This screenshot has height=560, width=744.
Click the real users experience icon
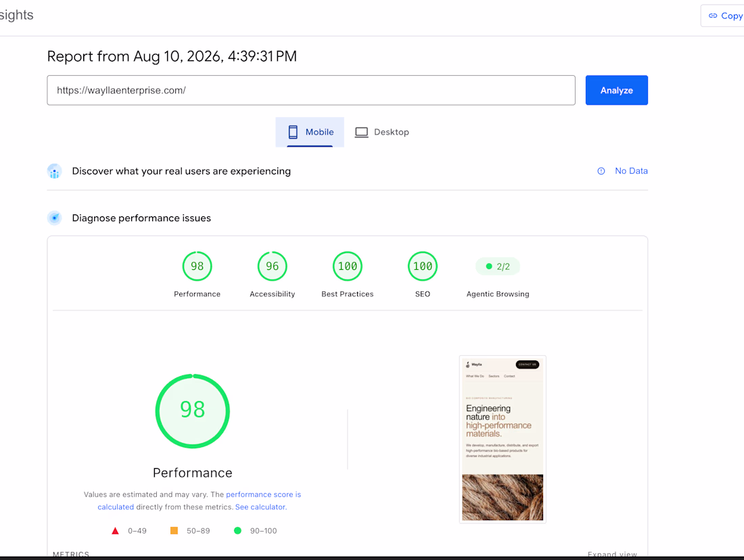[55, 171]
